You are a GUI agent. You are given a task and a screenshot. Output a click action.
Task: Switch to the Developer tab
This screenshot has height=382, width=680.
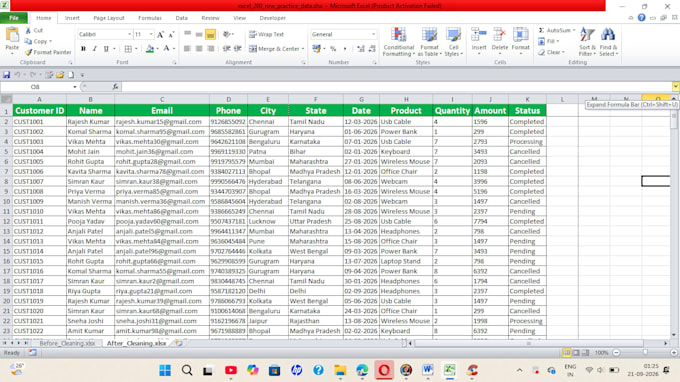(272, 18)
